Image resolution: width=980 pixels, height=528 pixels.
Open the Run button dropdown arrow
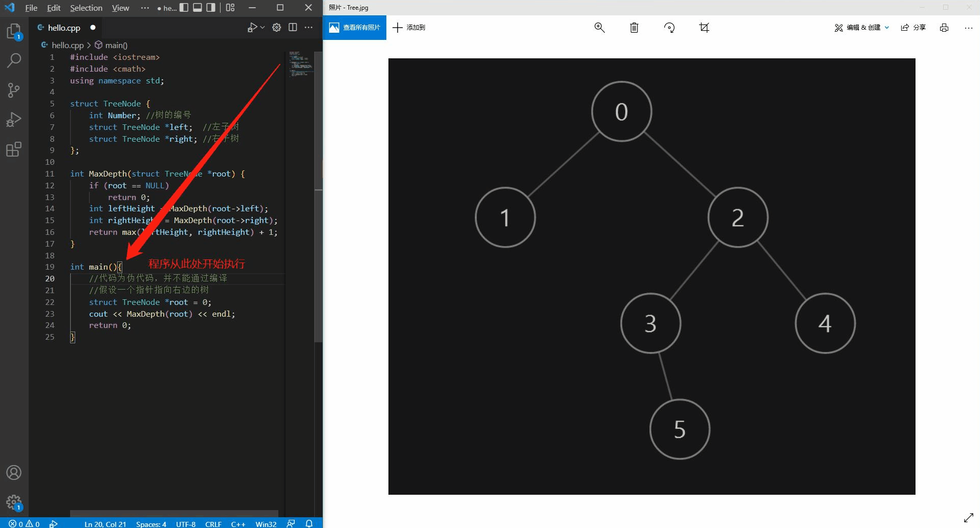[x=262, y=27]
